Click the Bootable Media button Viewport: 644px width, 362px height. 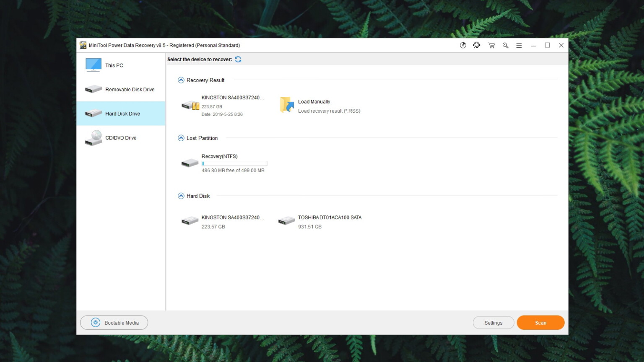[x=114, y=323]
